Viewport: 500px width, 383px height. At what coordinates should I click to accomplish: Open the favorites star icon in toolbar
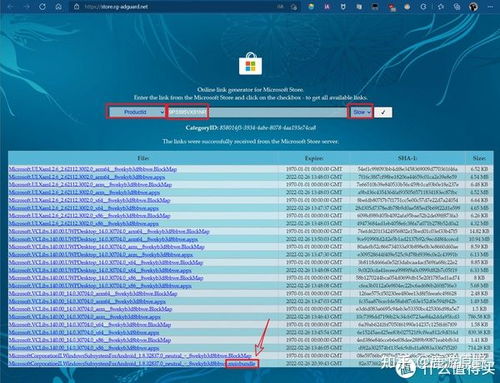441,7
